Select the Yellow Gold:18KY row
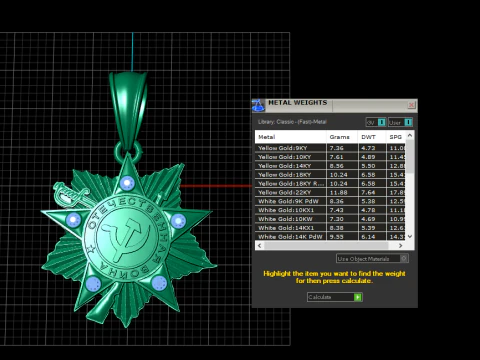Image resolution: width=480 pixels, height=360 pixels. (331, 175)
